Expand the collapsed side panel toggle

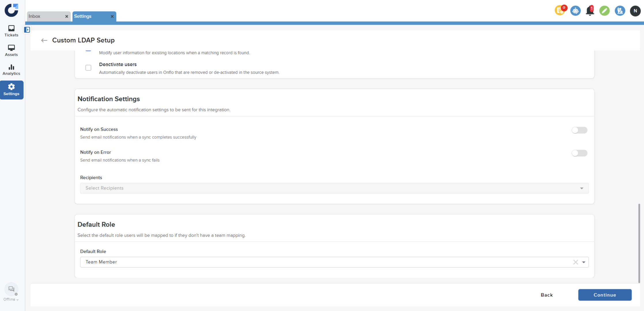coord(27,30)
